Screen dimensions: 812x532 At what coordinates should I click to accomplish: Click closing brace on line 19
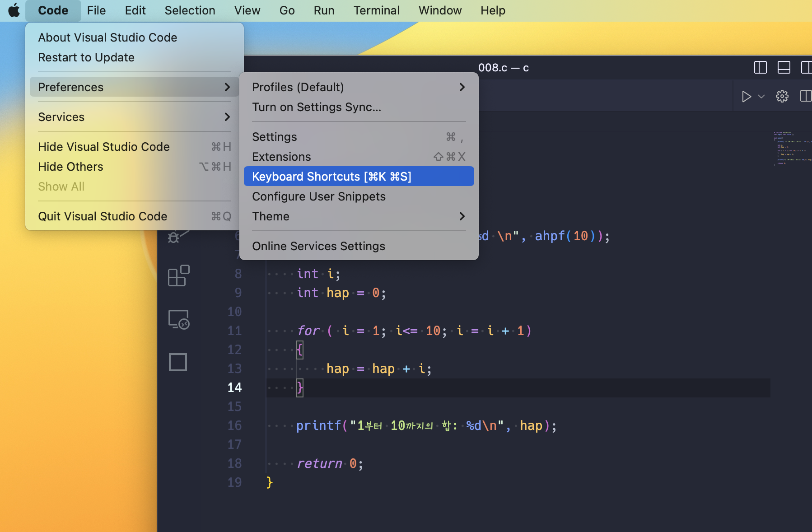pos(270,482)
